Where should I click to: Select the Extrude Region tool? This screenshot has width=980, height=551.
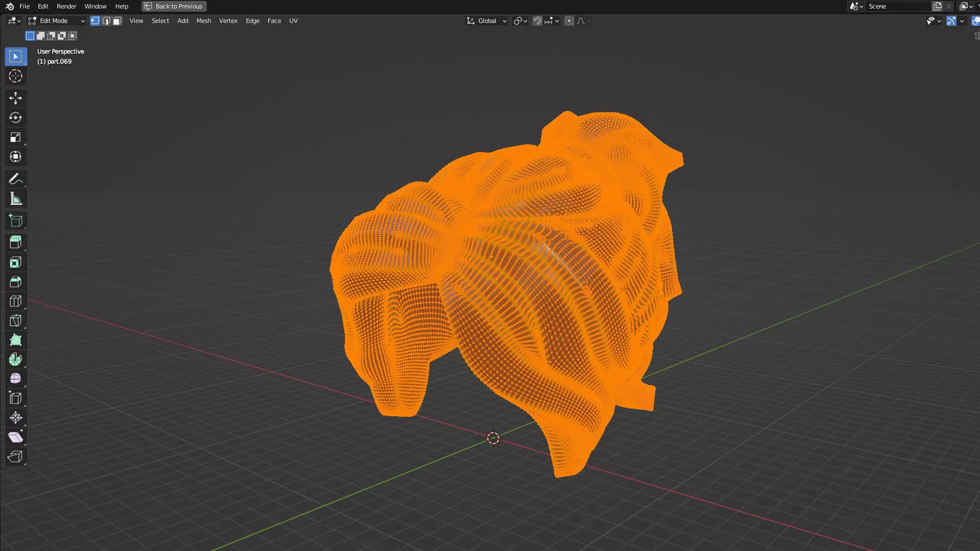point(15,242)
